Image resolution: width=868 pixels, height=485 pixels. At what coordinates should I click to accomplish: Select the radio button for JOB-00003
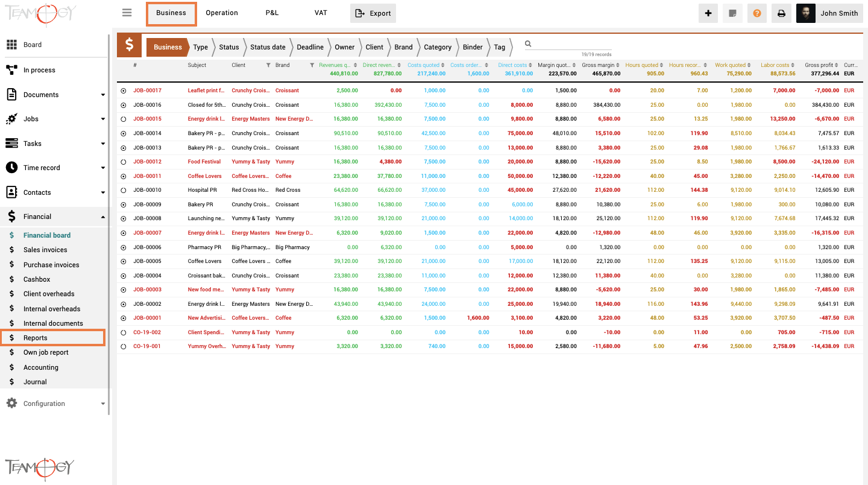(x=124, y=290)
